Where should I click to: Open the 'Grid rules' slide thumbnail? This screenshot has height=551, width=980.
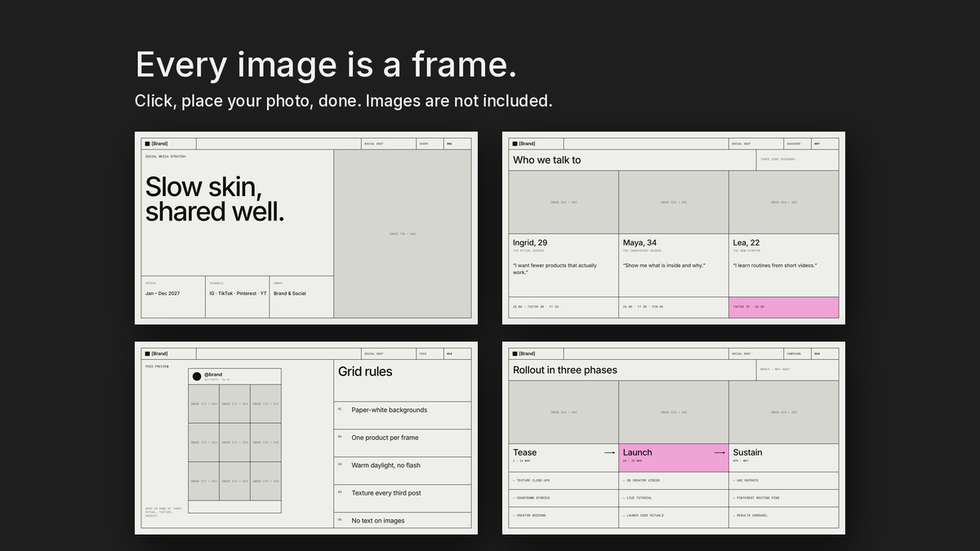(306, 438)
